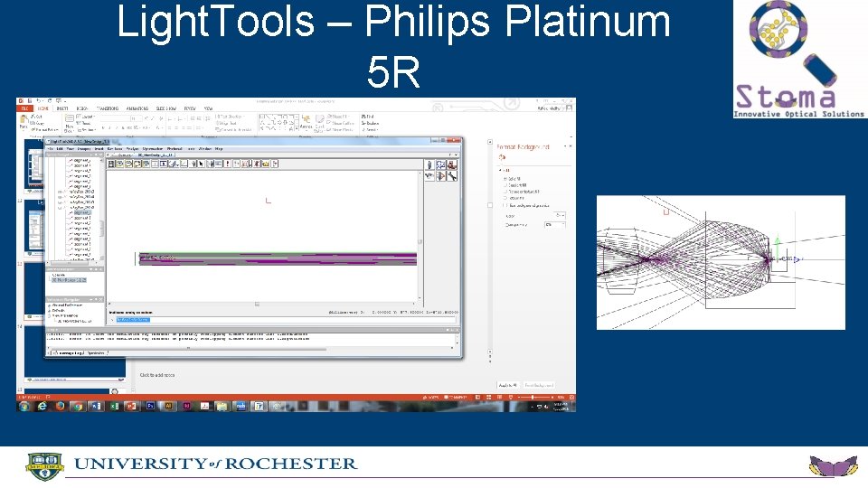Expand Defaults node in preferences navigator
The width and height of the screenshot is (868, 488).
49,310
